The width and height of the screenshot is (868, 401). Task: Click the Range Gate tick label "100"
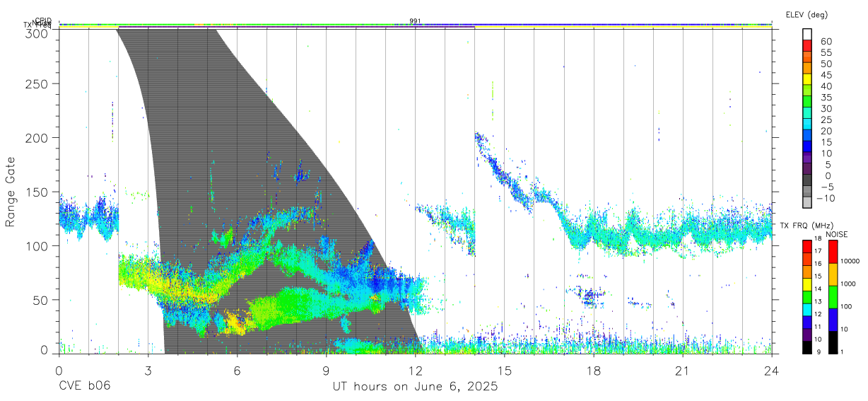(x=37, y=245)
